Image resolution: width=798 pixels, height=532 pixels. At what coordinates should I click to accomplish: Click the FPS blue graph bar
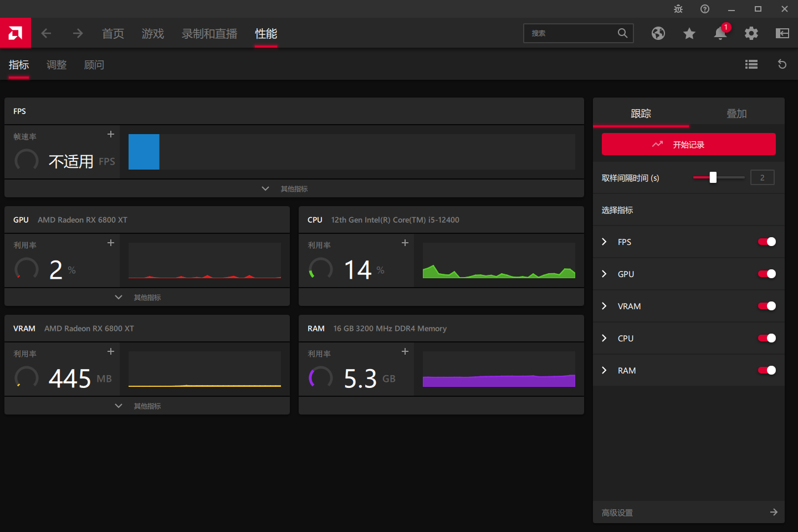coord(144,152)
